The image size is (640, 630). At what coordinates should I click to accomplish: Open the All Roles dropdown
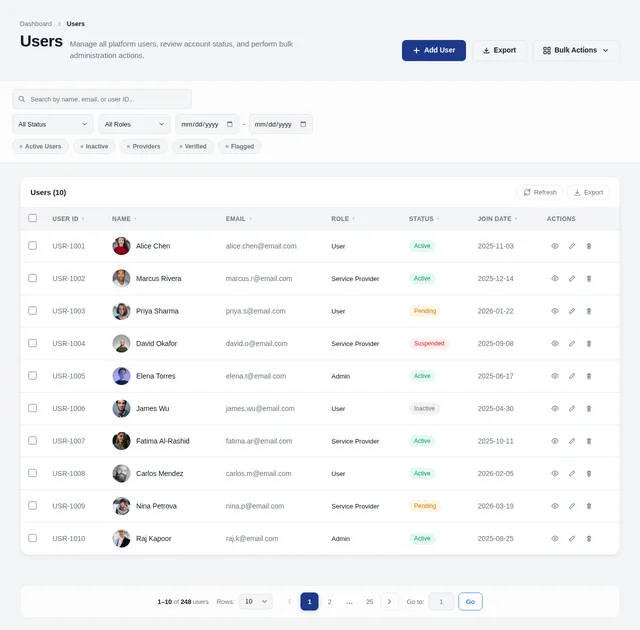[x=134, y=124]
